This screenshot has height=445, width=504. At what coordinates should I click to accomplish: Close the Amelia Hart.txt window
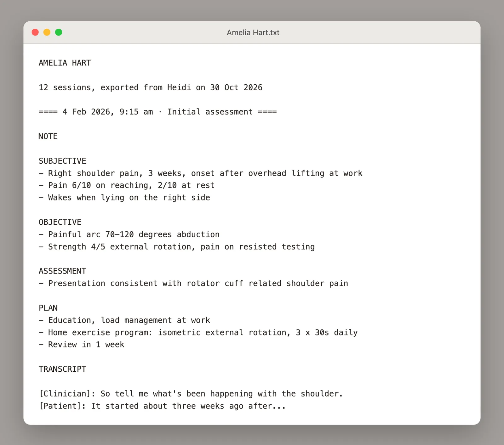35,32
